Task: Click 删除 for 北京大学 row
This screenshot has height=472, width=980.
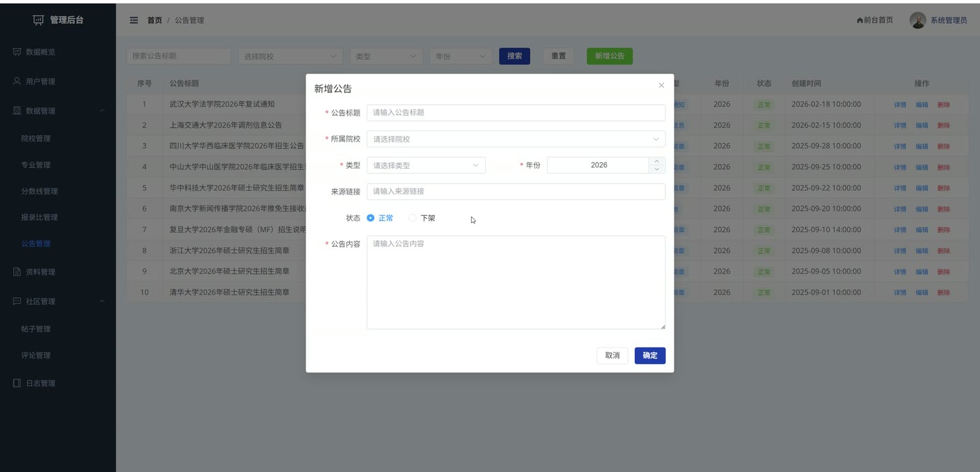Action: coord(943,272)
